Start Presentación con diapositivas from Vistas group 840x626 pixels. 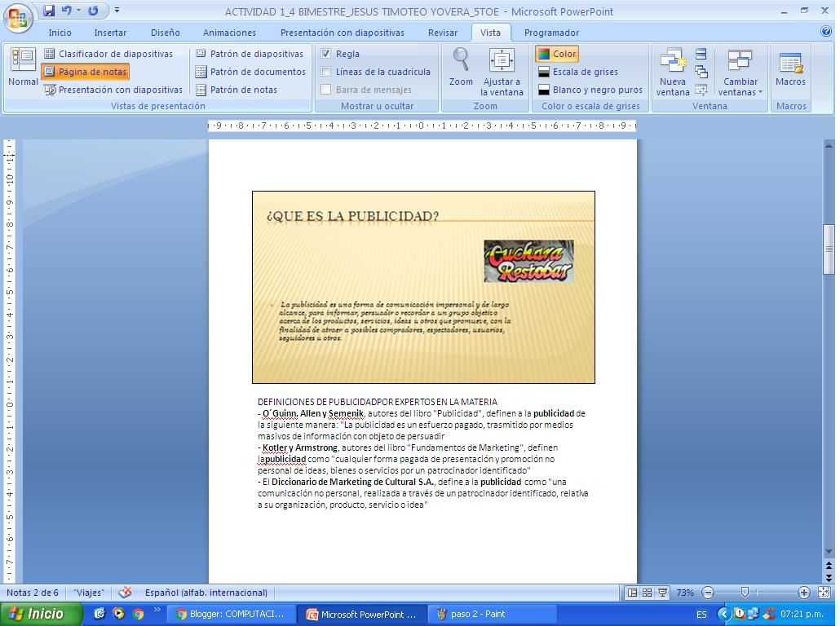pos(113,90)
